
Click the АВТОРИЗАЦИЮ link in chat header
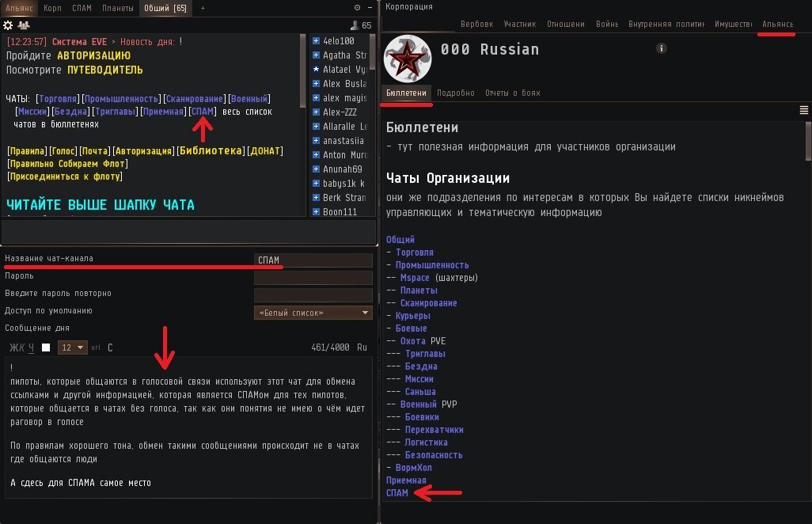pos(93,55)
